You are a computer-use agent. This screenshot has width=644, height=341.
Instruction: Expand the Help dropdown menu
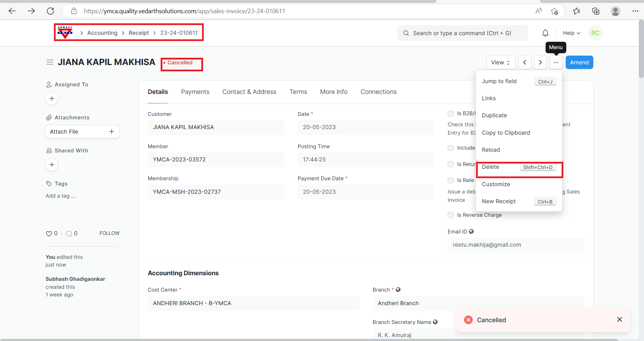pyautogui.click(x=571, y=33)
